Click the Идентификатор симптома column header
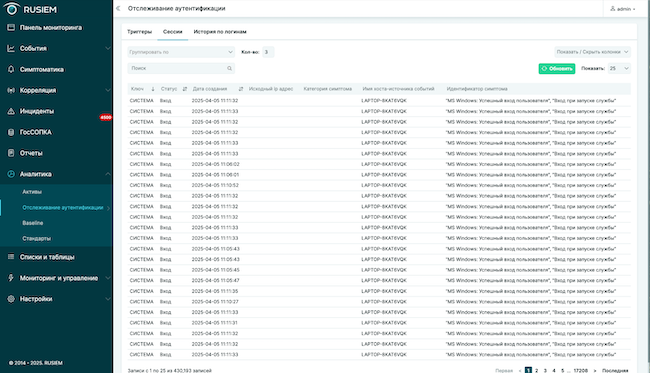The height and width of the screenshot is (373, 650). [477, 89]
